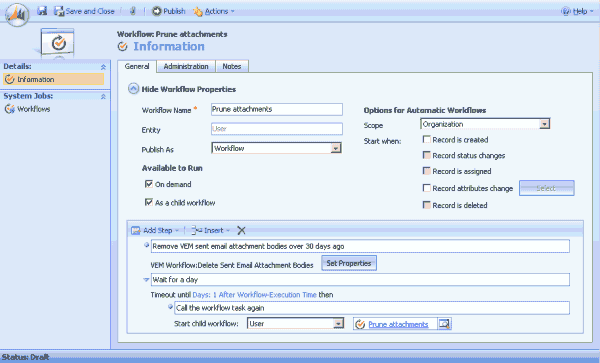Click the bullet icon beside Remove VEM step
The image size is (600, 363).
point(146,245)
